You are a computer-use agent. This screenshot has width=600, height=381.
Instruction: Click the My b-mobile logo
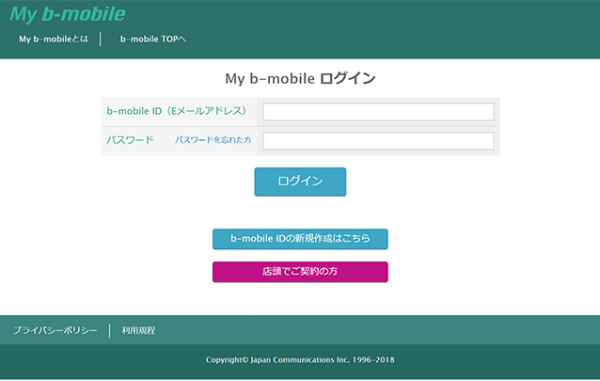[67, 15]
